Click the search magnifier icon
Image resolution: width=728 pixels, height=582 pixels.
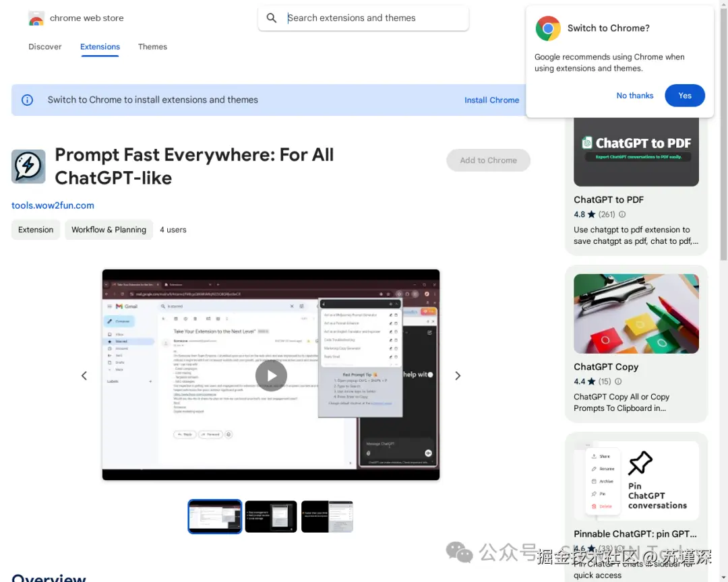(272, 18)
